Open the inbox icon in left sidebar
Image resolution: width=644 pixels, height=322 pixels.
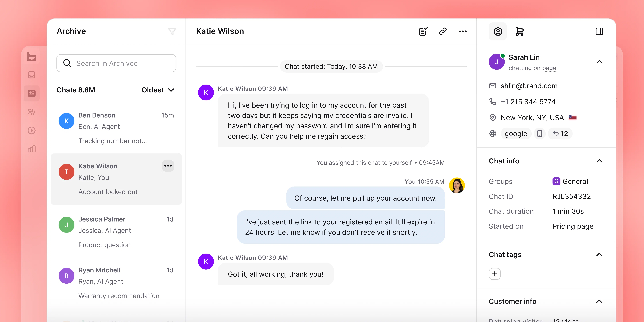pos(32,75)
